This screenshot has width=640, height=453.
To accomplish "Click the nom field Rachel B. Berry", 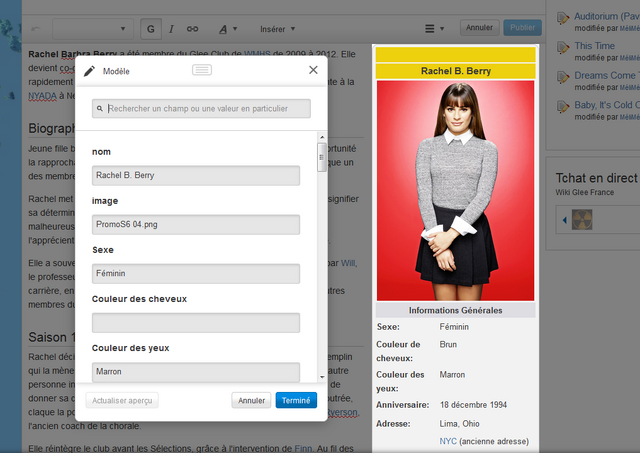I will [x=196, y=175].
